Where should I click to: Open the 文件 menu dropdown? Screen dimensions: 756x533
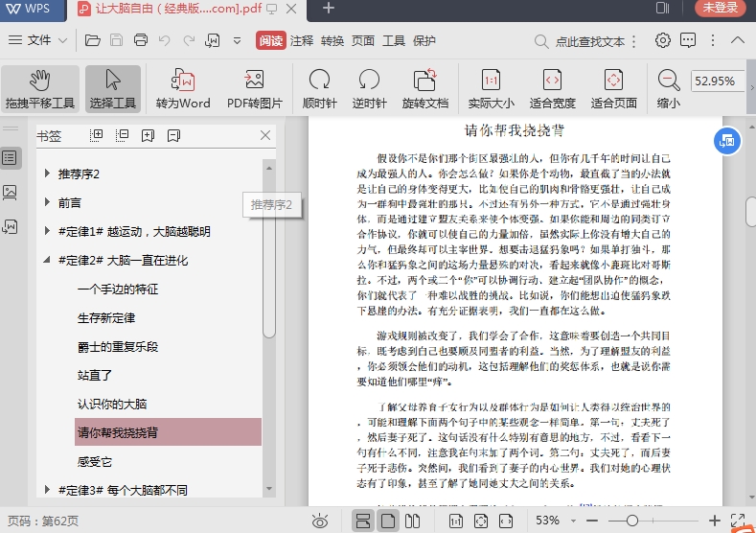click(x=37, y=40)
